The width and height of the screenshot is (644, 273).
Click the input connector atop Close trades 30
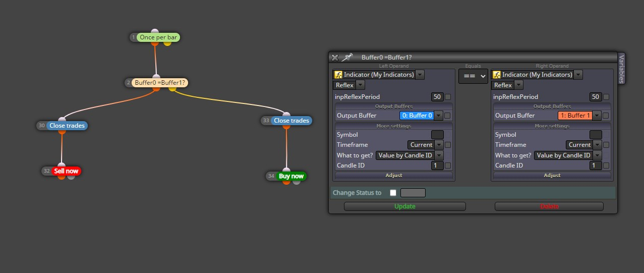[x=62, y=120]
